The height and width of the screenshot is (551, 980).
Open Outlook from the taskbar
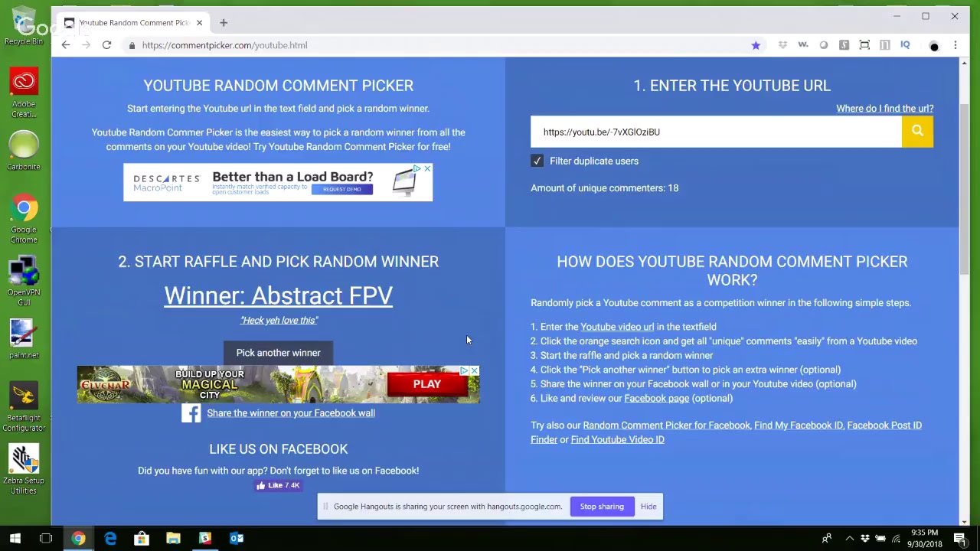point(237,539)
